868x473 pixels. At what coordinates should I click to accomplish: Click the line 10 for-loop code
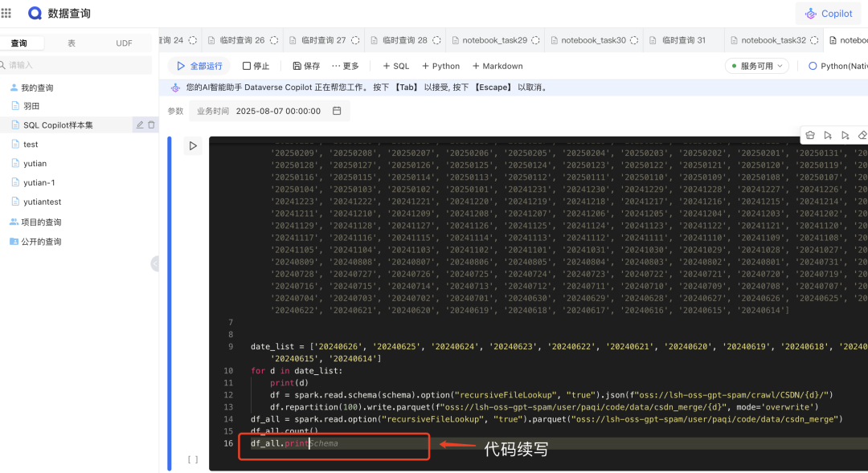point(296,371)
